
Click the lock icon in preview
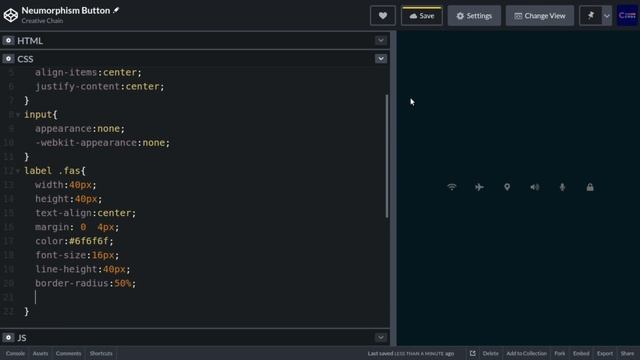point(590,187)
